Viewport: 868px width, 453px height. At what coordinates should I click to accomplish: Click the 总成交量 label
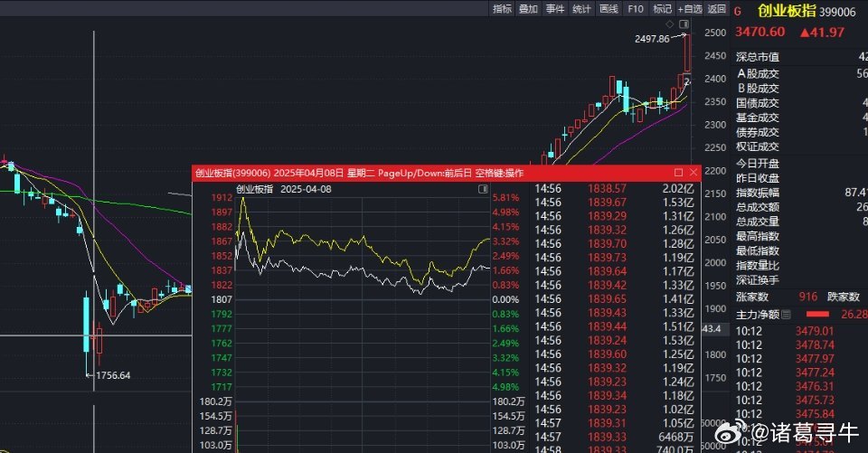coord(758,221)
